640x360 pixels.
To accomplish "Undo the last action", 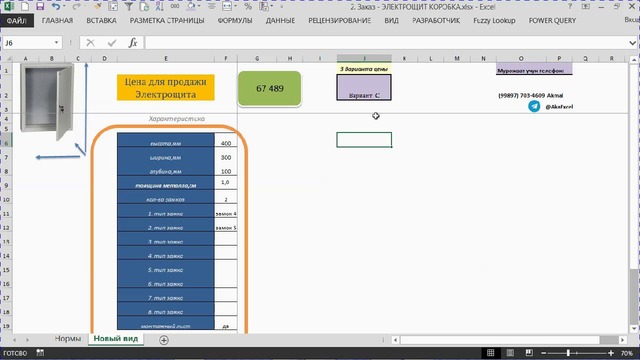I will (56, 6).
